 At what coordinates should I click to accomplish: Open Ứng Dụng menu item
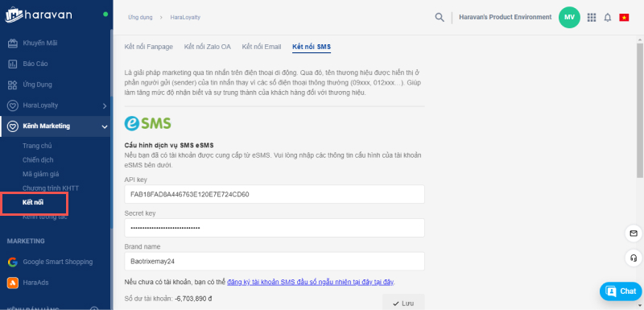(x=37, y=85)
